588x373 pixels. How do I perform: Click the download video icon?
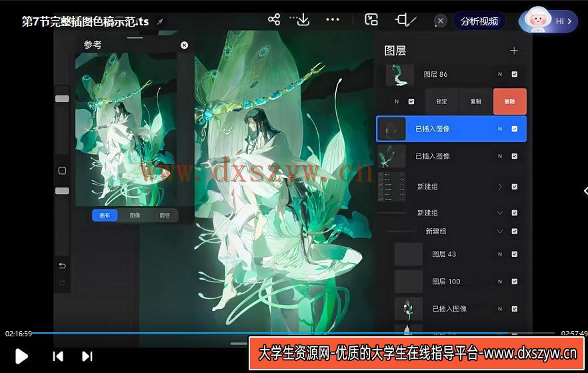(x=302, y=19)
